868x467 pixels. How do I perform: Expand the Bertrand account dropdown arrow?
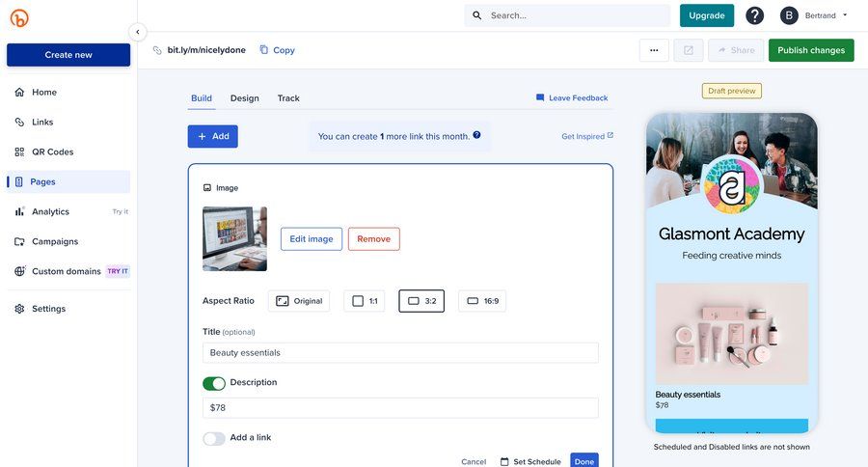(845, 15)
